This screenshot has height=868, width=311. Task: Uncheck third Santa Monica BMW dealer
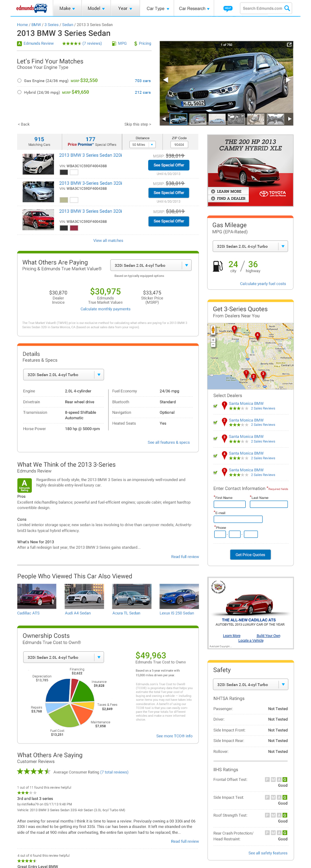point(215,439)
